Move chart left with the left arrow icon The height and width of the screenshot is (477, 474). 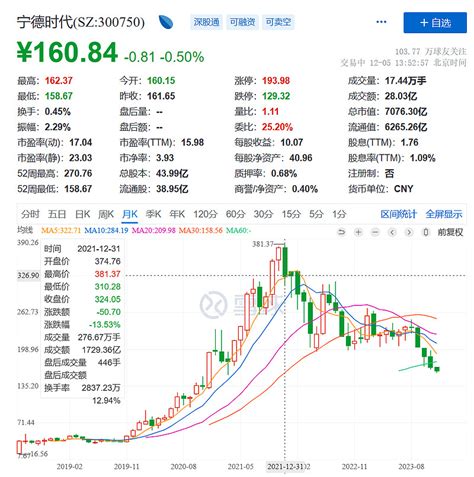point(392,232)
